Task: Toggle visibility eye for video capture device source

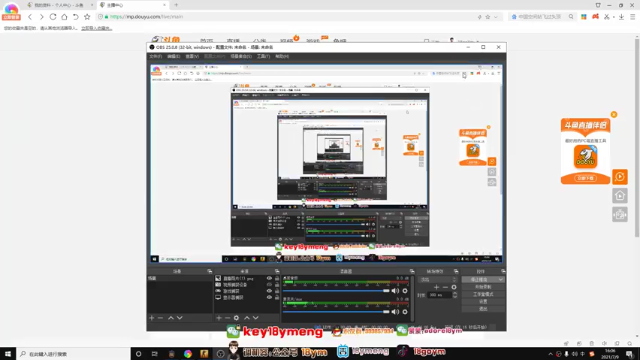Action: tap(269, 285)
